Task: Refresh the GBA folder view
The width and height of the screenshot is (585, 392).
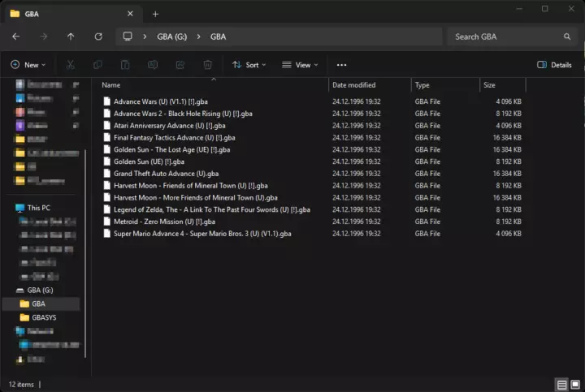Action: pyautogui.click(x=98, y=37)
